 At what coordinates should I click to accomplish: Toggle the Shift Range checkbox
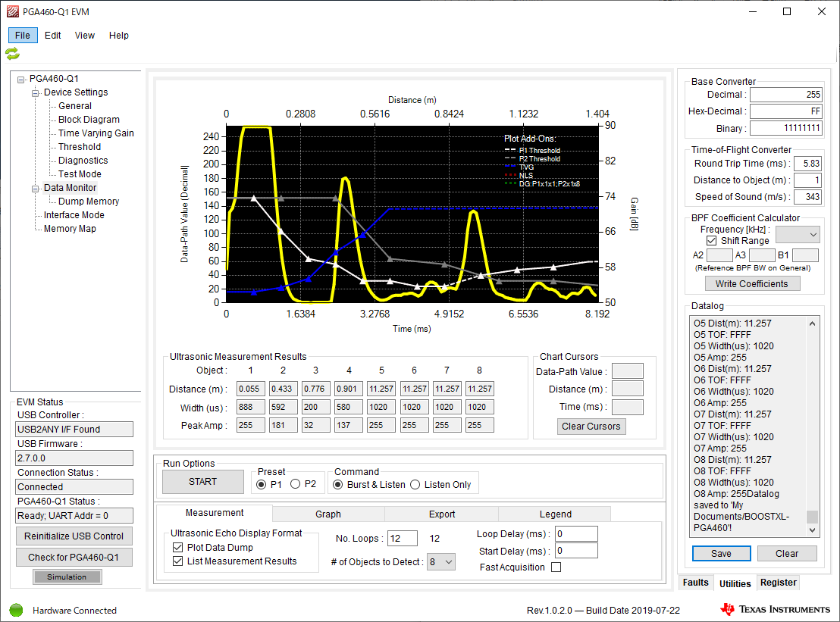tap(711, 241)
